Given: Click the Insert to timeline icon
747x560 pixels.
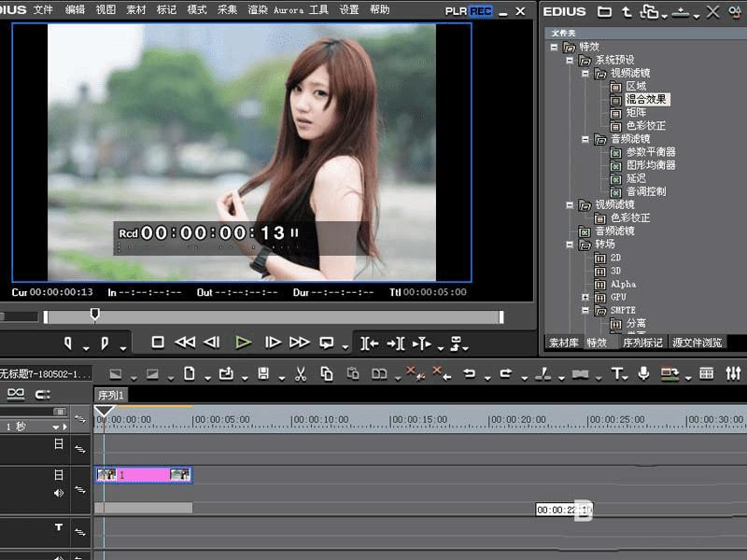Looking at the screenshot, I should click(369, 343).
